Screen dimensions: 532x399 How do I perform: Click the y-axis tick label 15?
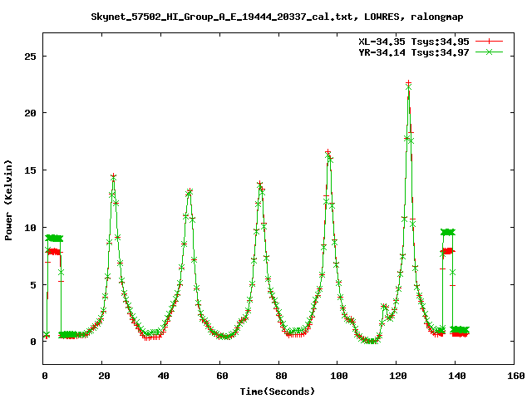[30, 170]
